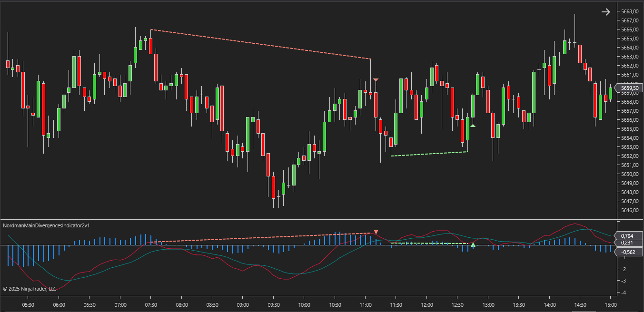Viewport: 644px width, 312px height.
Task: Click the indicator value label 0,794
Action: (629, 236)
